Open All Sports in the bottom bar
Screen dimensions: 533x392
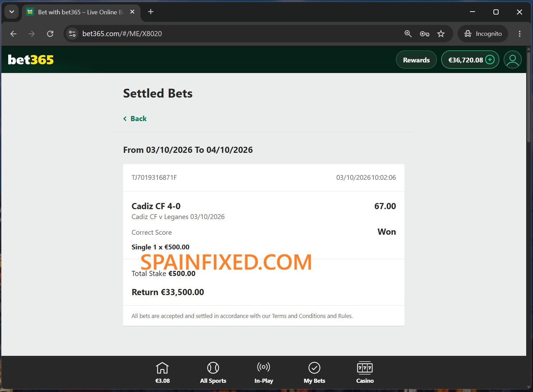[213, 373]
